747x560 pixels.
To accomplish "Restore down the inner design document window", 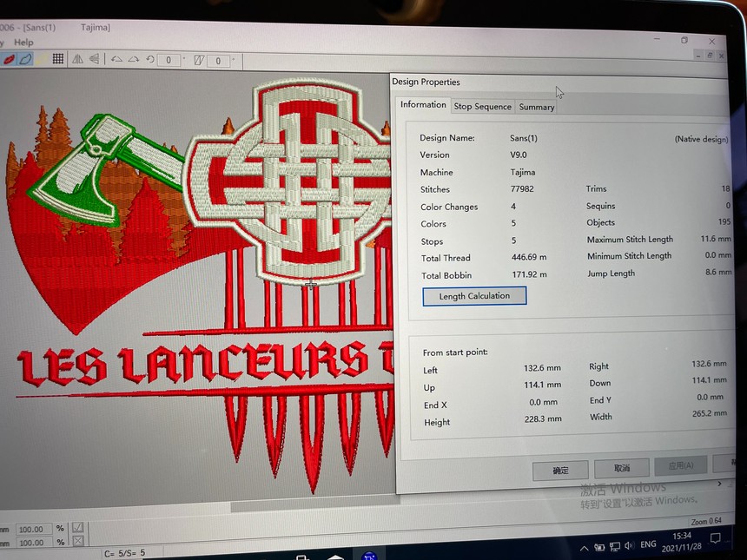I will tap(710, 56).
